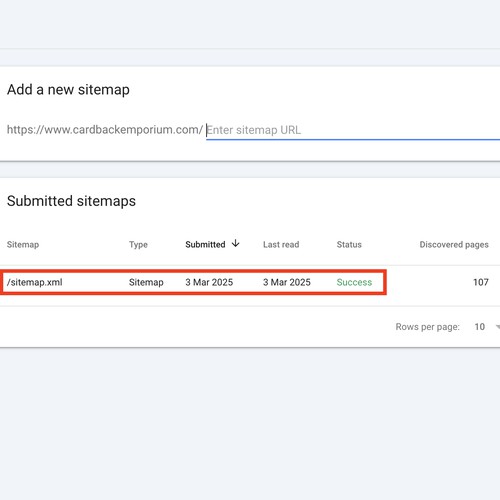Screen dimensions: 500x500
Task: Sort by the Discovered pages column header
Action: [454, 244]
